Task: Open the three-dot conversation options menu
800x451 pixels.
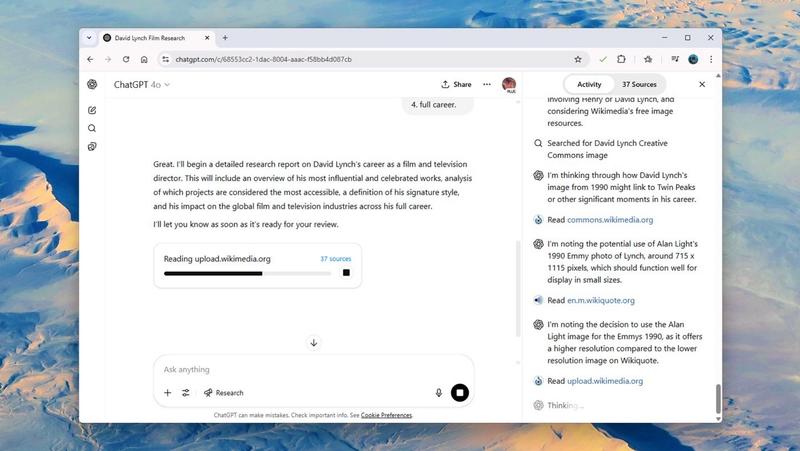Action: tap(487, 84)
